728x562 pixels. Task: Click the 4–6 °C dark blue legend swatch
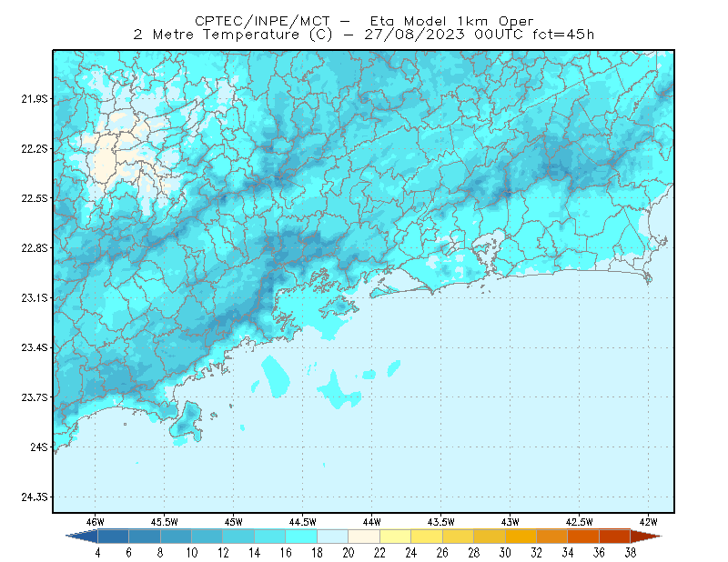pos(113,537)
